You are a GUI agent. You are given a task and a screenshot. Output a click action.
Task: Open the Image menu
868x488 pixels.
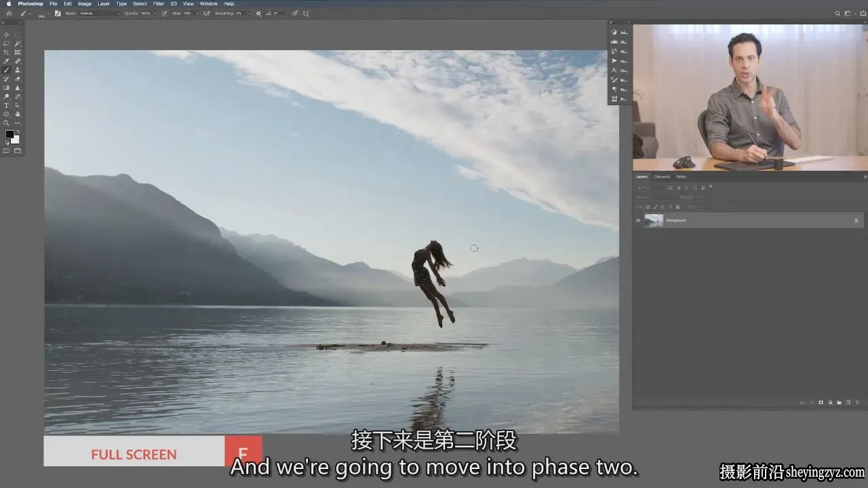coord(85,3)
